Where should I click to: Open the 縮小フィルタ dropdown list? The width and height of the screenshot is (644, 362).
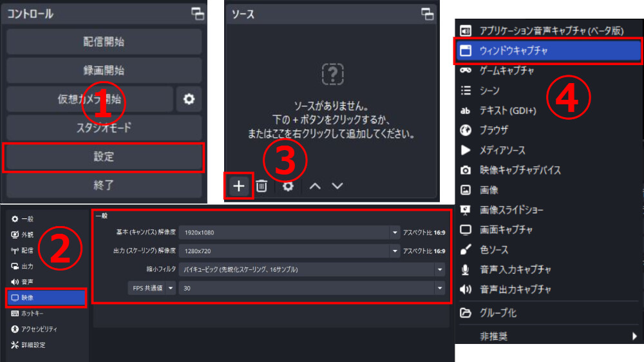[440, 269]
